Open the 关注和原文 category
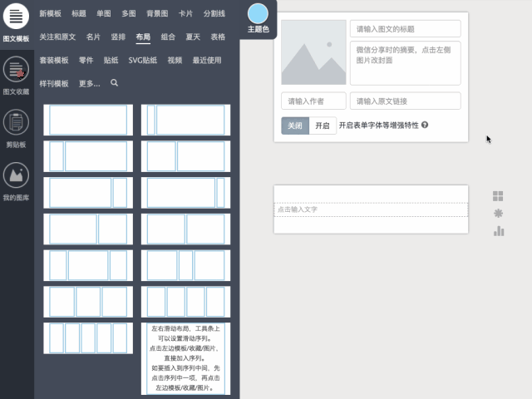532x399 pixels. point(57,37)
